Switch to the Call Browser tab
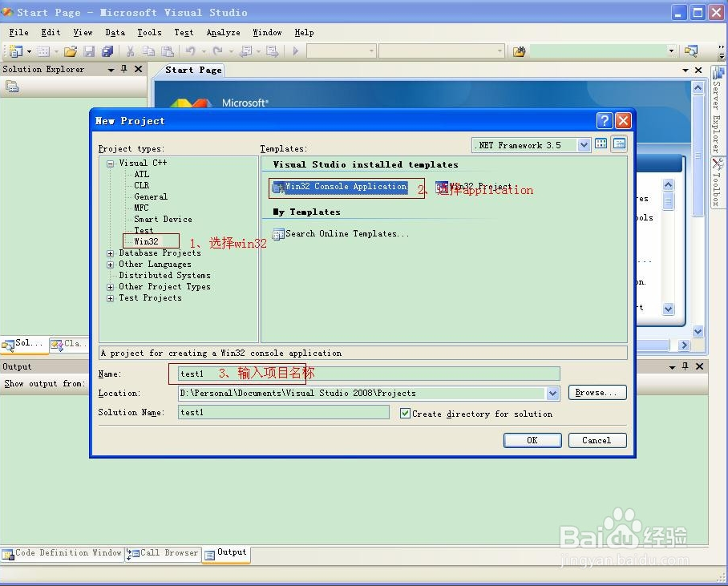Screen dimensions: 728x586 pos(163,553)
